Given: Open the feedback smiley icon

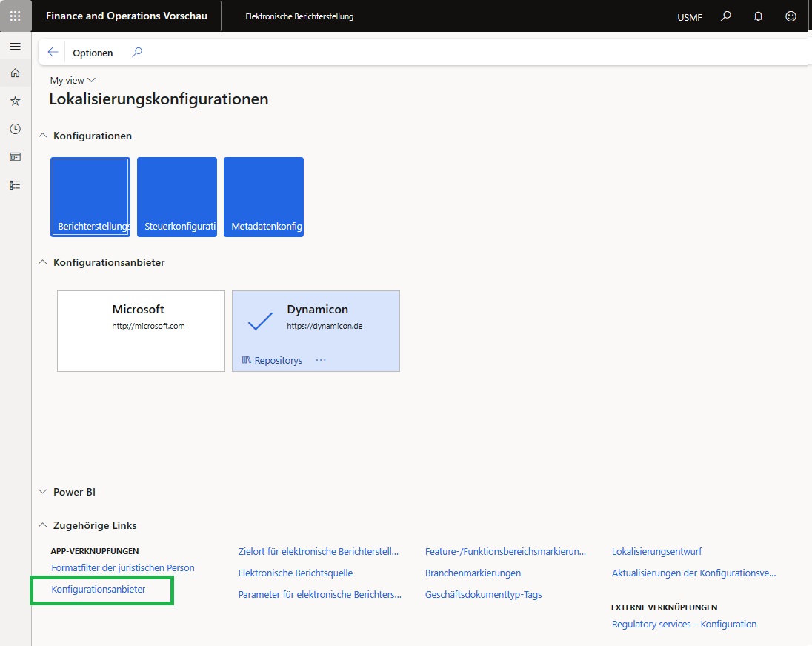Looking at the screenshot, I should pos(791,16).
